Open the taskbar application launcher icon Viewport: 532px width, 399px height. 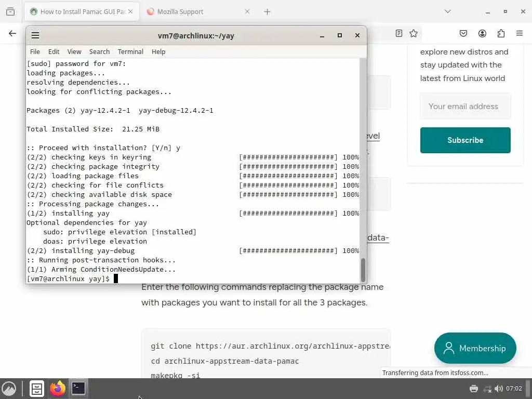click(x=9, y=389)
